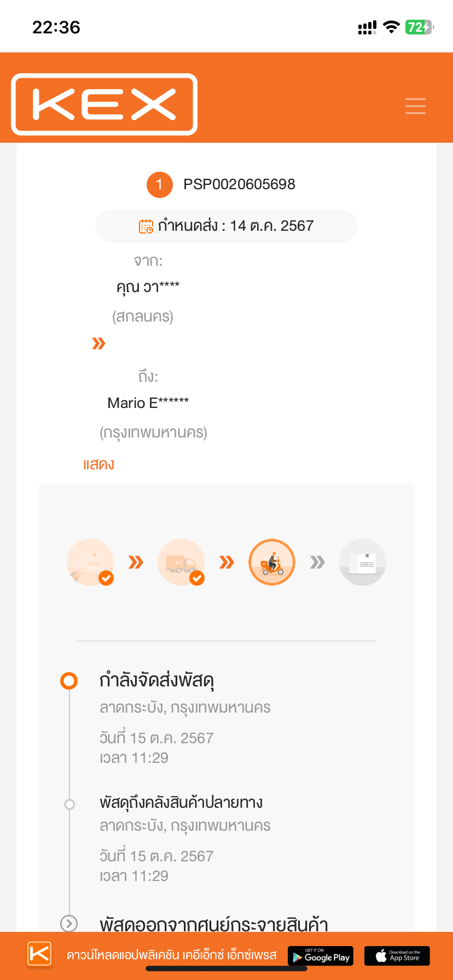Viewport: 453px width, 980px height.
Task: Click the แสดง link to show details
Action: [x=98, y=465]
